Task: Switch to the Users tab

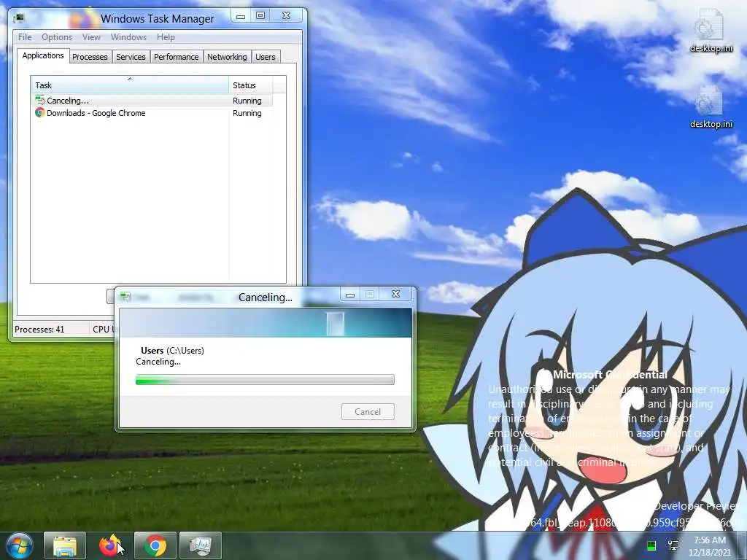Action: point(266,57)
